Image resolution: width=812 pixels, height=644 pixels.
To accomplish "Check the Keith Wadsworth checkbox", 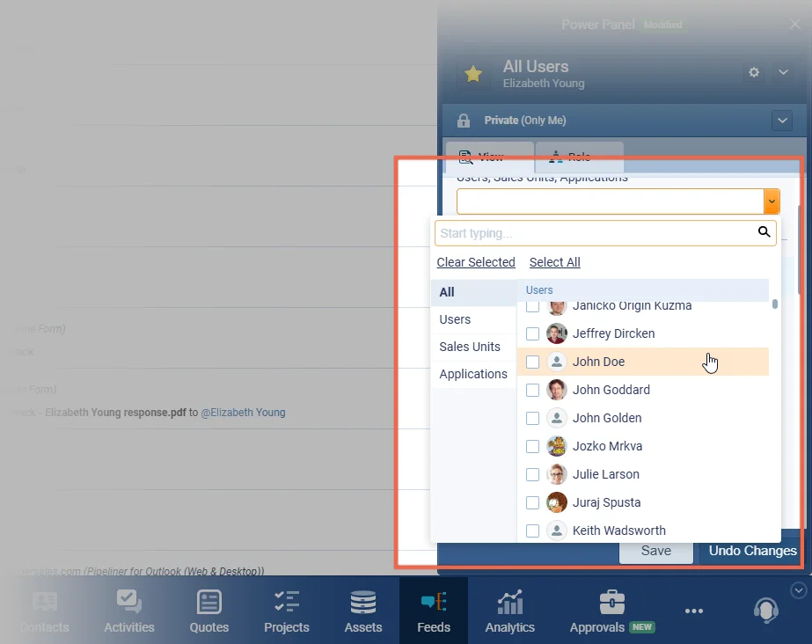I will (x=532, y=531).
